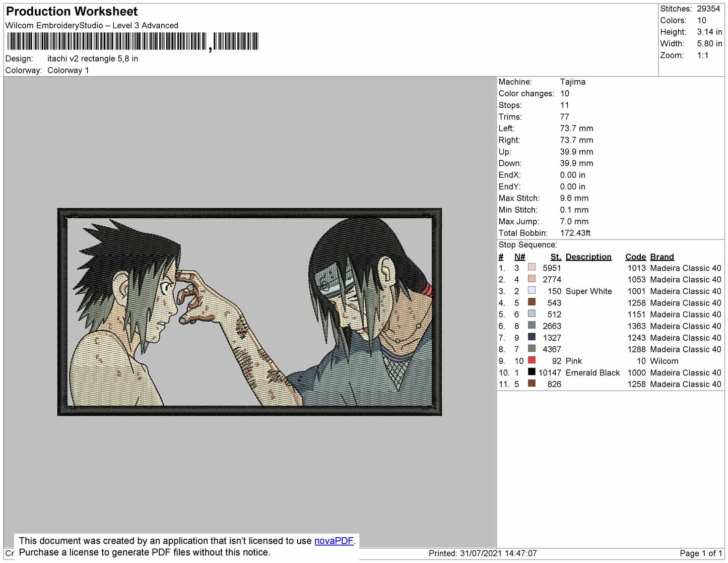This screenshot has width=728, height=563.
Task: Select gray swatch for stop 8 code 1288
Action: pyautogui.click(x=532, y=348)
